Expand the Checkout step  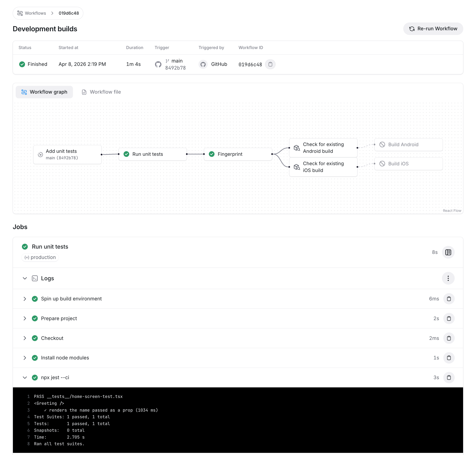(25, 338)
